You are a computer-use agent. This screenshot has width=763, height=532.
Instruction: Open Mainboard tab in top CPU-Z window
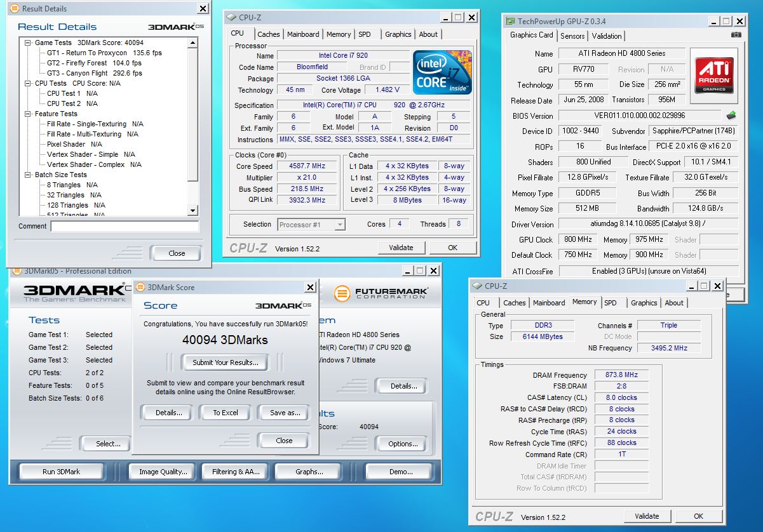click(x=302, y=34)
